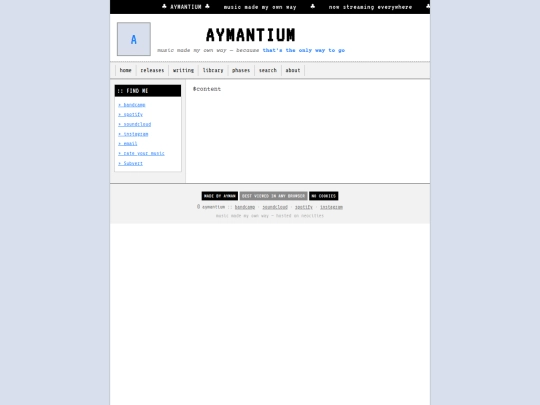This screenshot has width=540, height=405.
Task: Click the large AYMANTIUM site title
Action: tap(250, 35)
